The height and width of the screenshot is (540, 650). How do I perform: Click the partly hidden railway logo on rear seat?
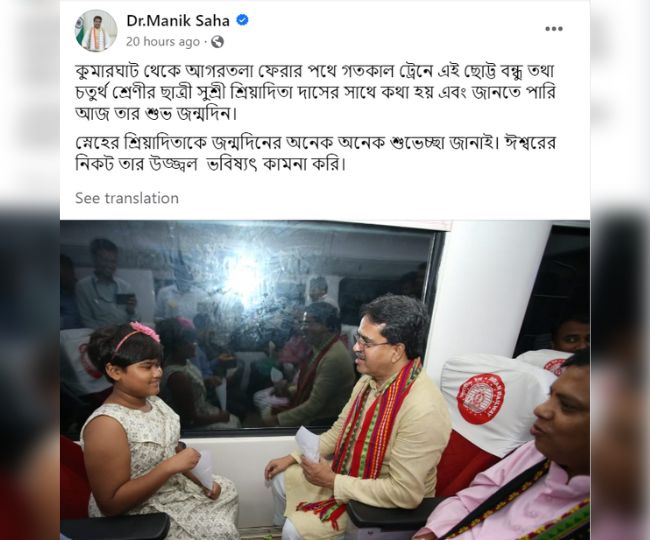(555, 366)
